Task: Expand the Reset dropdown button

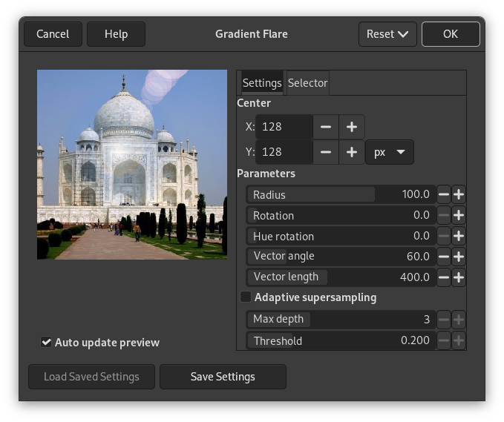Action: (387, 34)
